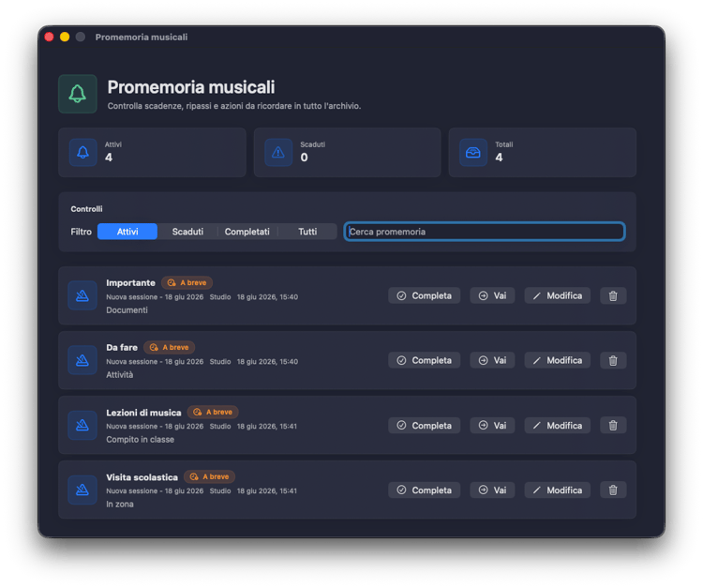Switch filter to Scaduti
This screenshot has height=588, width=703.
(x=187, y=232)
